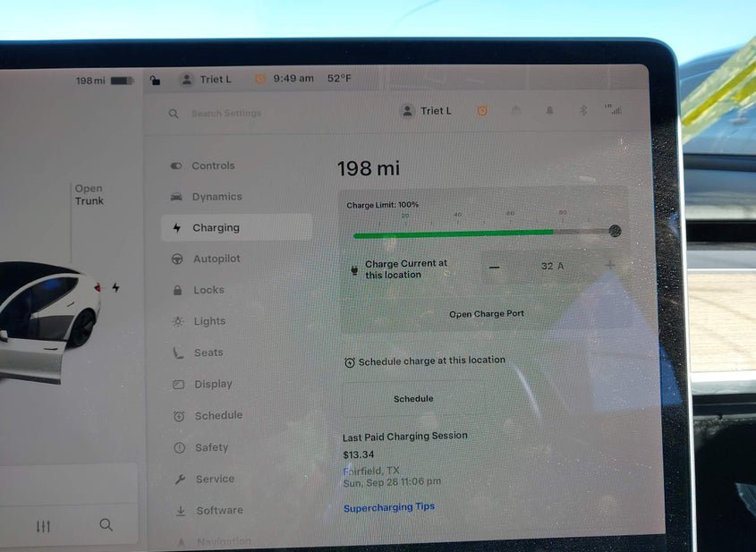Decrease charge current with minus button

[x=494, y=267]
